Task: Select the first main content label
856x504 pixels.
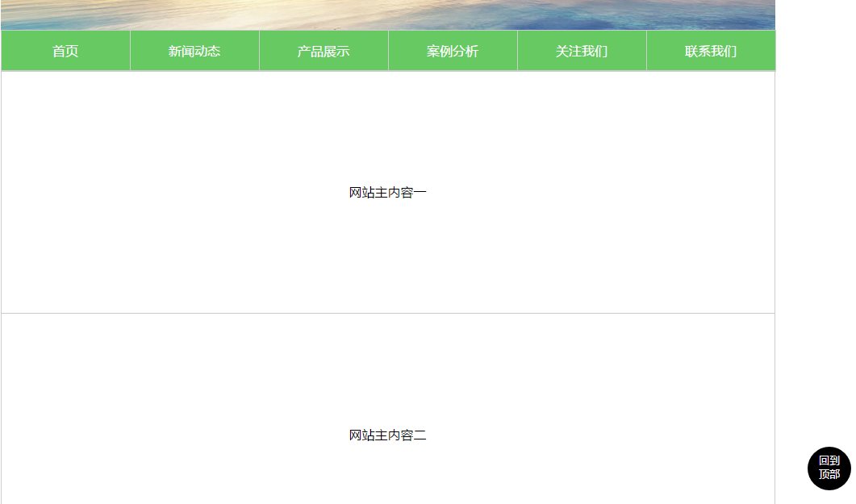Action: [x=387, y=193]
